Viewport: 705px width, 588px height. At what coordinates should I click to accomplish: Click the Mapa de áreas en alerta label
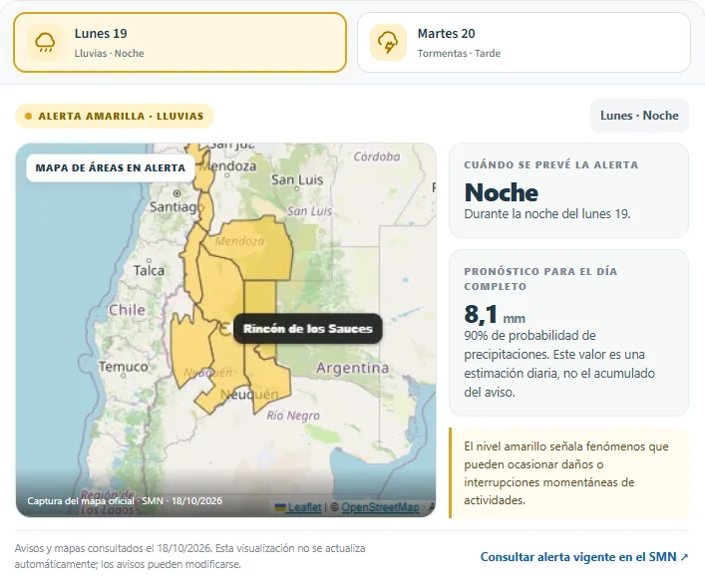111,168
